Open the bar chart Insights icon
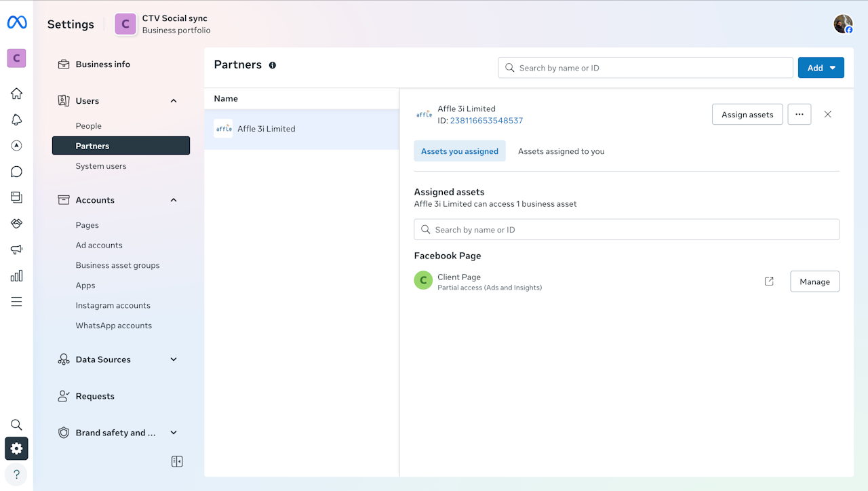 tap(16, 275)
